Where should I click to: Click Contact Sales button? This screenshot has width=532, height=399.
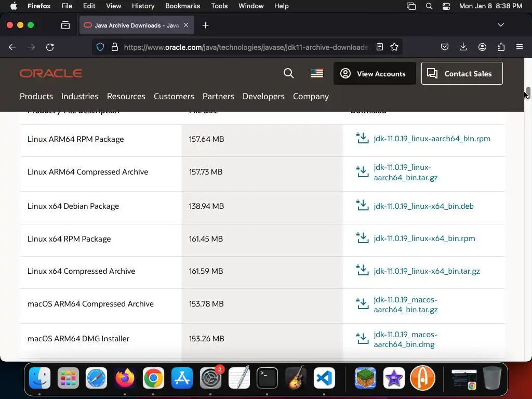coord(462,73)
